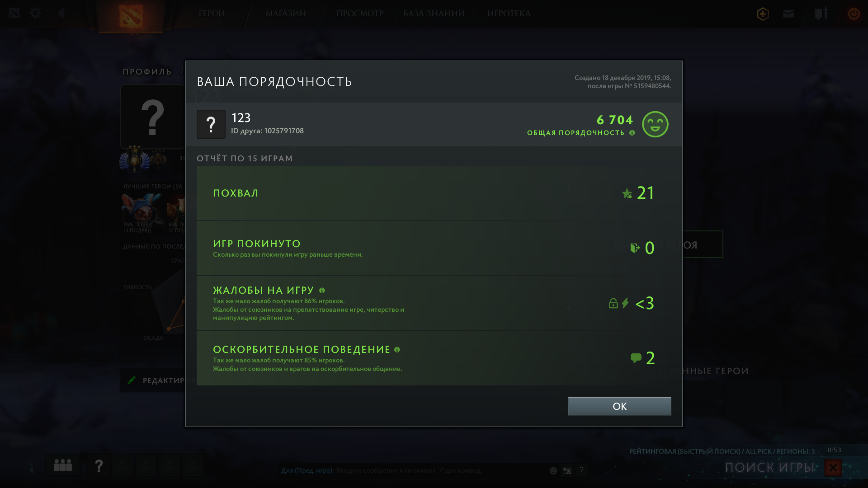This screenshot has height=488, width=868.
Task: Open the Игротека menu tab
Action: 509,14
